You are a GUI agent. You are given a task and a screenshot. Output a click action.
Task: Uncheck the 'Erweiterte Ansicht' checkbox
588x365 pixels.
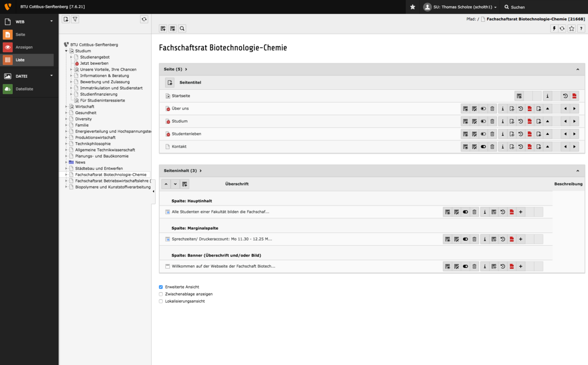[161, 287]
